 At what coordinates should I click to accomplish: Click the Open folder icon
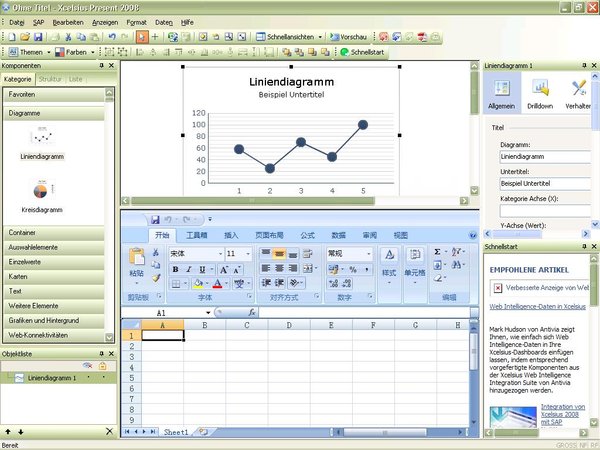(25, 37)
